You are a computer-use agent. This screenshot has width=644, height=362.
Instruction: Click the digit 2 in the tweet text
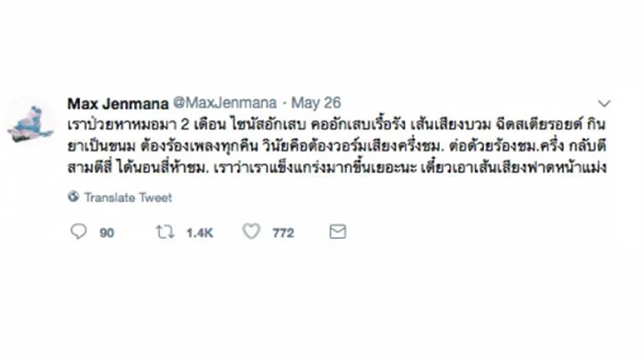(x=185, y=125)
